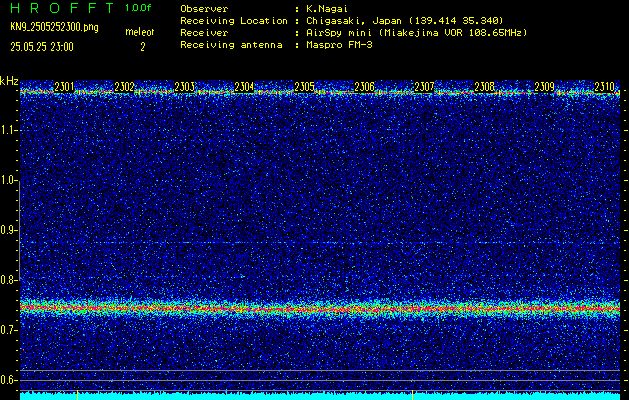Click the meteor label
This screenshot has width=629, height=400.
point(140,32)
